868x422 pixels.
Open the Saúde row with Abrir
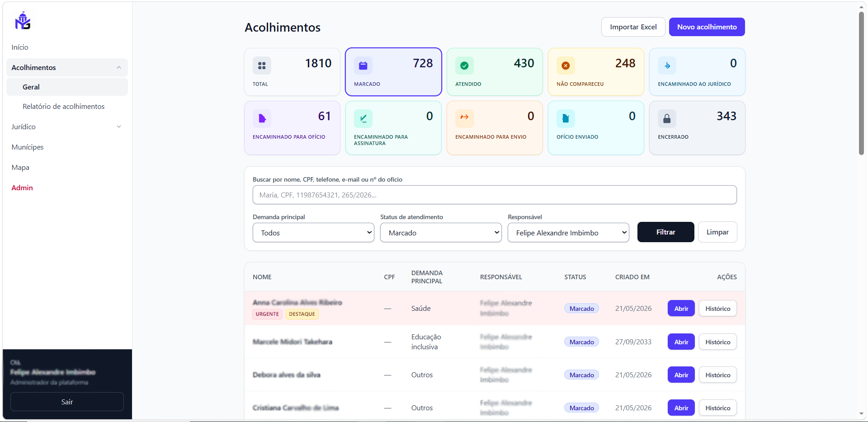tap(681, 309)
